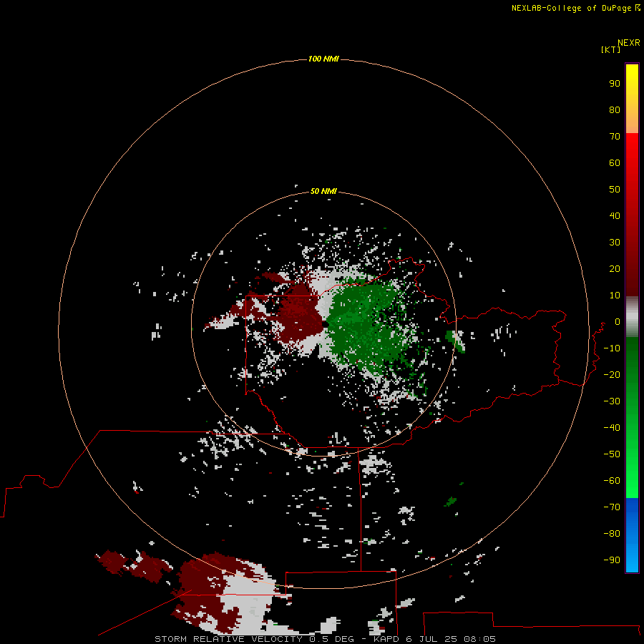Click the 80 value on the velocity scale
This screenshot has width=644, height=644.
pyautogui.click(x=615, y=109)
